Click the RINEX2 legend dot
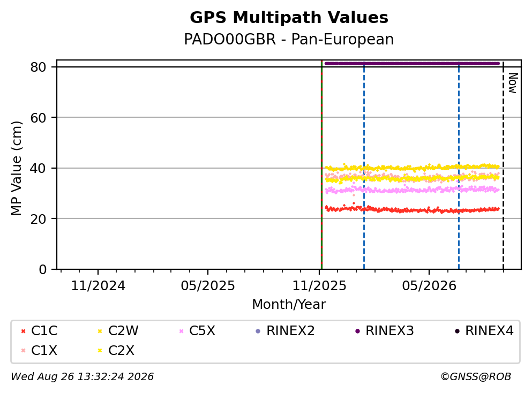This screenshot has height=393, width=532. [258, 331]
